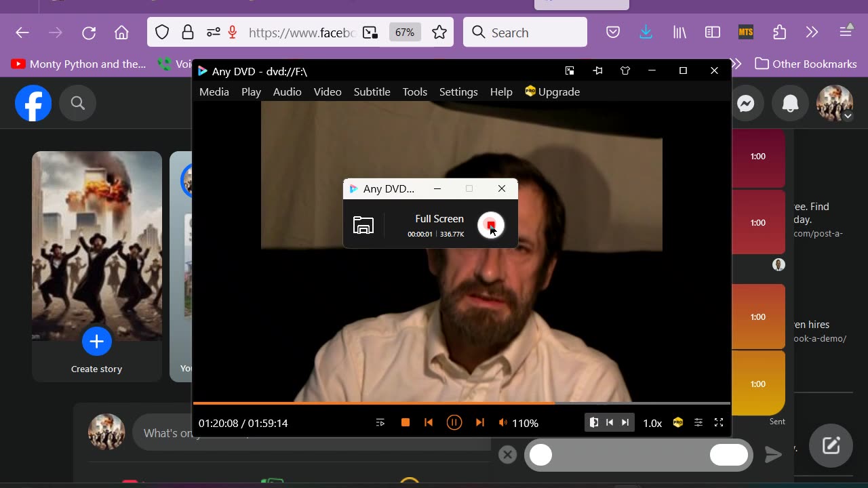Click the A-B loop clip icon
The image size is (868, 488).
[594, 422]
